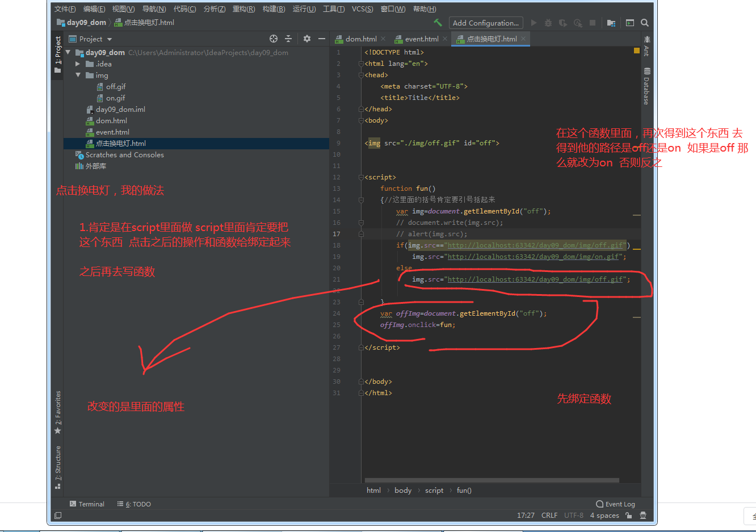756x532 pixels.
Task: Switch to the dom.html editor tab
Action: click(x=361, y=39)
